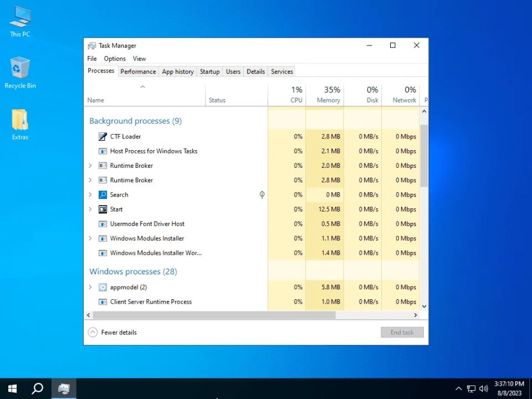
Task: Click the scroll up arrow
Action: tap(424, 111)
